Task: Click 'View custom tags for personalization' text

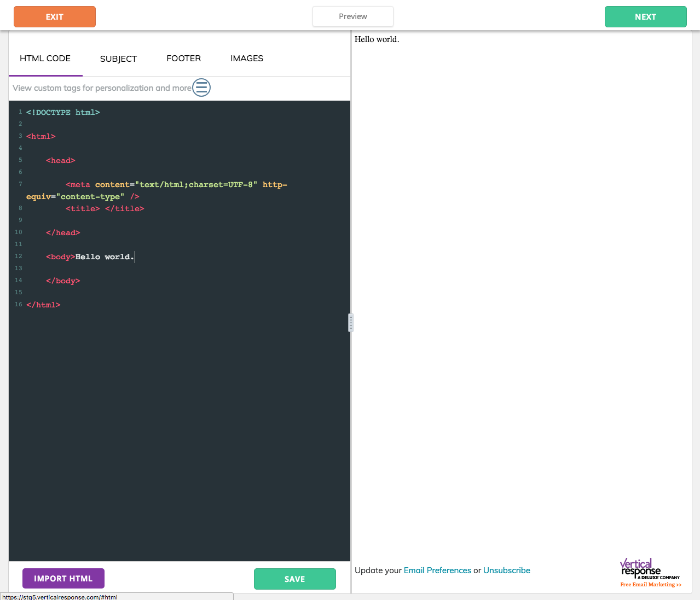Action: pyautogui.click(x=102, y=88)
